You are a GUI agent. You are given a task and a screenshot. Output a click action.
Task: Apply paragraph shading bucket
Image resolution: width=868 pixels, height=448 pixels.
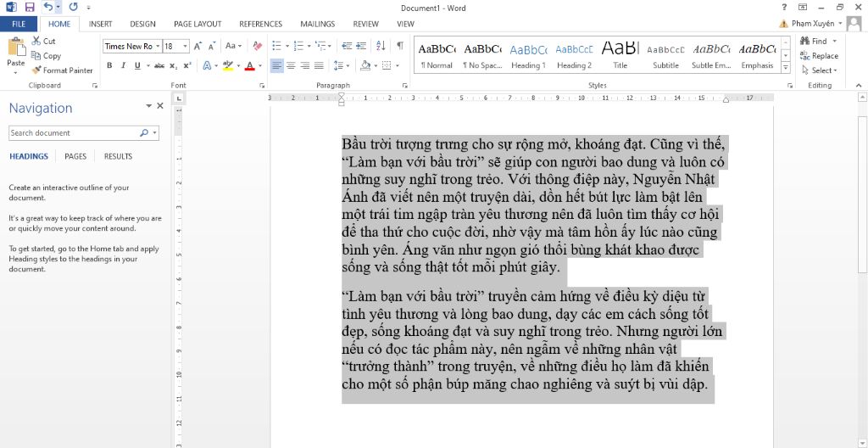[364, 65]
